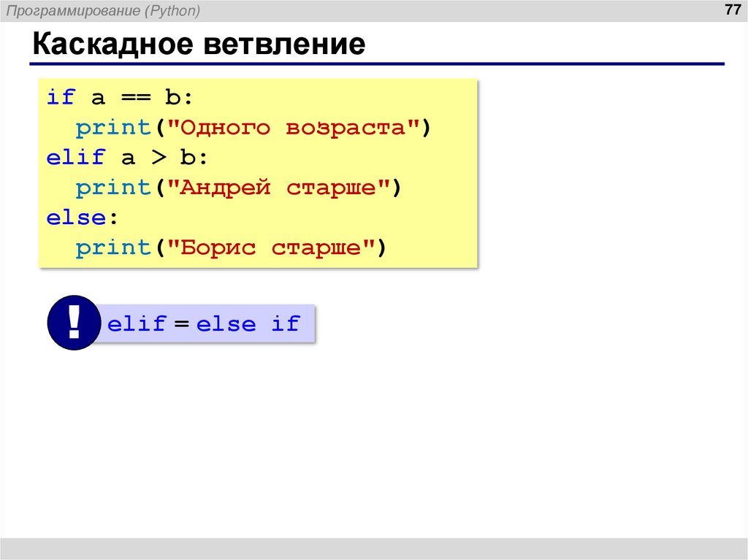Select the "if" keyword in code
Screen dimensions: 748x560
tap(63, 96)
